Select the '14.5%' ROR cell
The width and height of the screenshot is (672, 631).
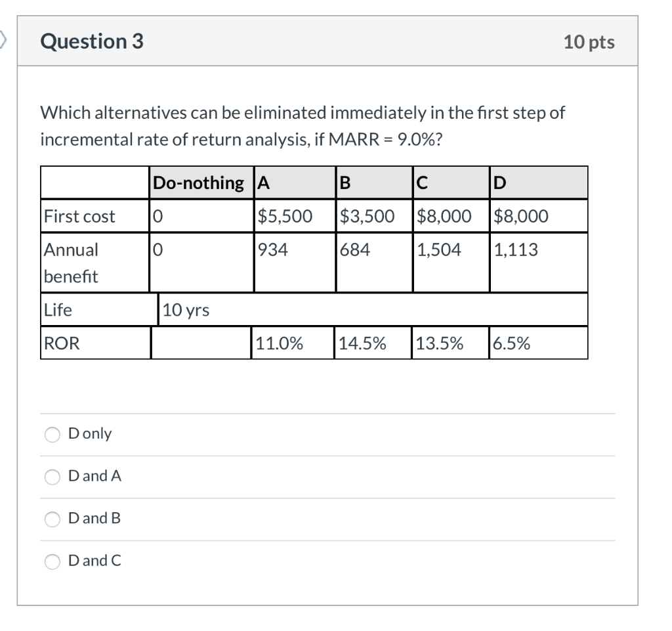pyautogui.click(x=362, y=342)
